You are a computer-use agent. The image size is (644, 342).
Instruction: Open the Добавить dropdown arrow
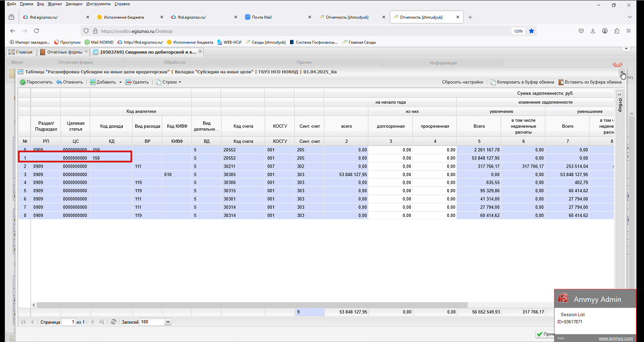pos(120,82)
